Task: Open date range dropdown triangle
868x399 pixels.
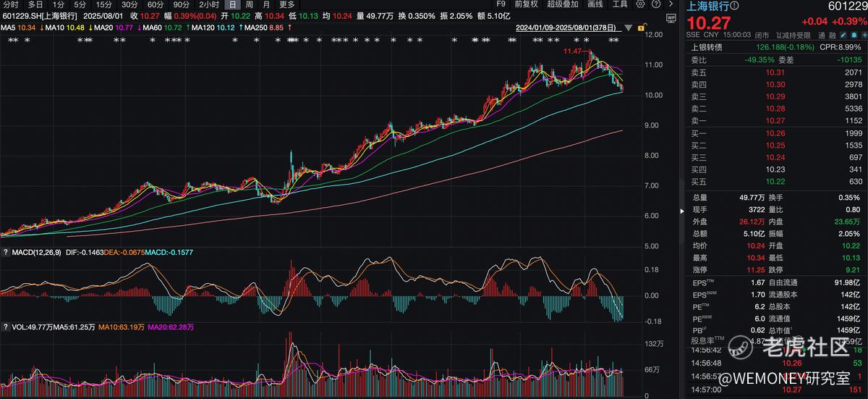Action: click(629, 28)
